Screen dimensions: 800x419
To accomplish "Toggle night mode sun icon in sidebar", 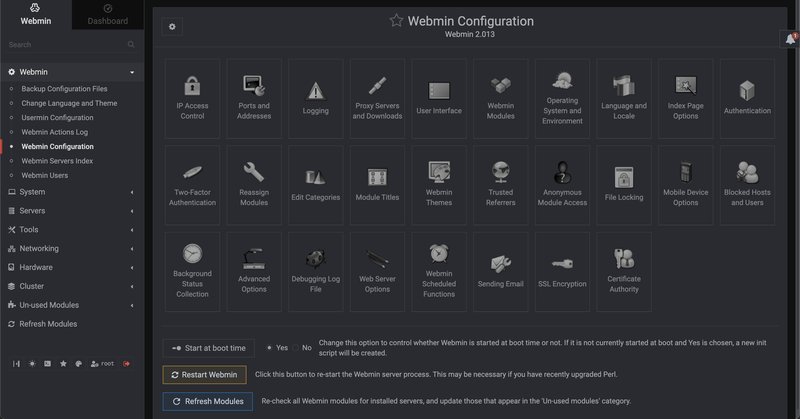I will [32, 364].
